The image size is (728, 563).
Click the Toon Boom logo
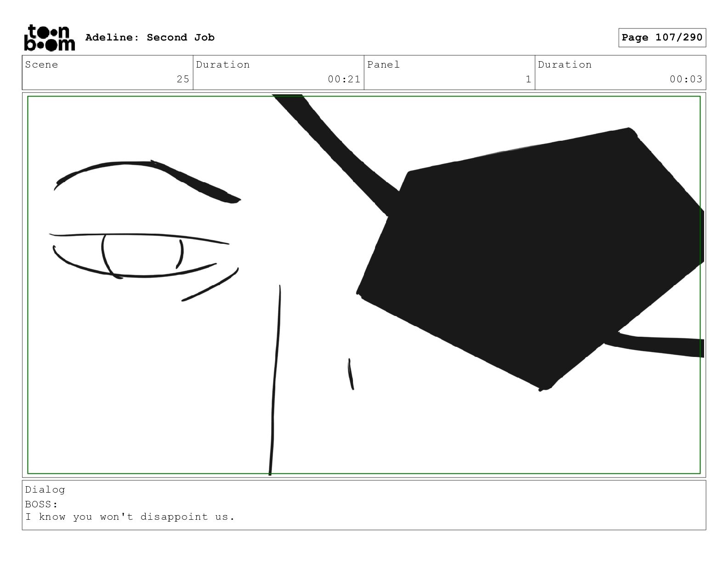(x=49, y=38)
